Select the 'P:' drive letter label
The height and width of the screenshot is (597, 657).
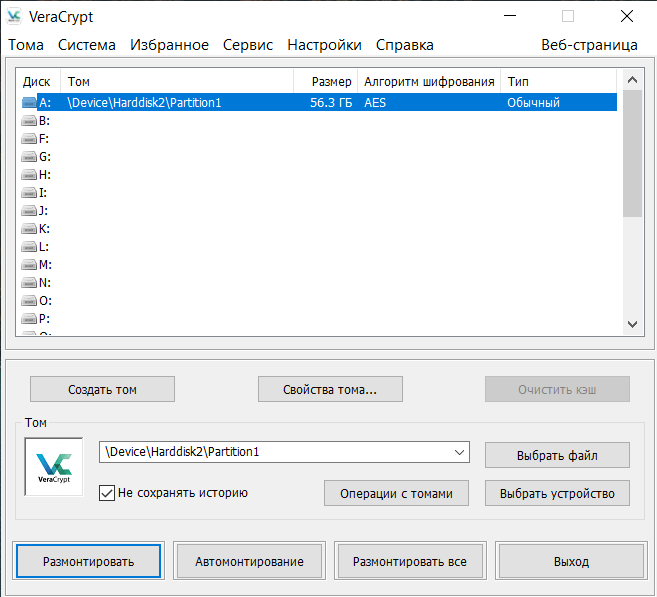point(44,319)
